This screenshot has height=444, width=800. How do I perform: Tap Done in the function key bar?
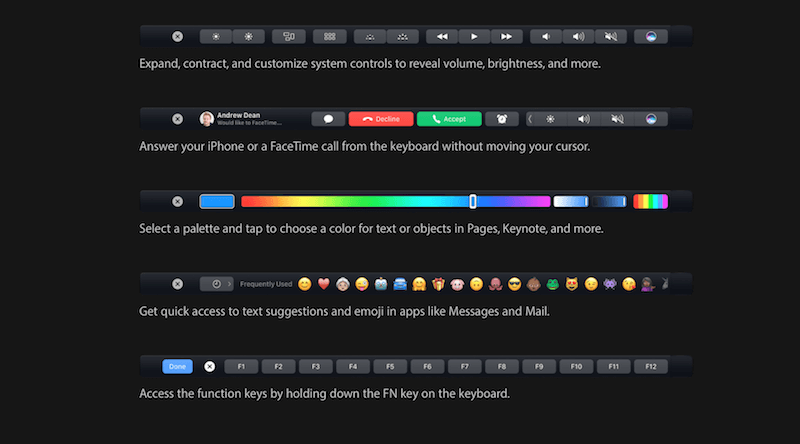177,366
